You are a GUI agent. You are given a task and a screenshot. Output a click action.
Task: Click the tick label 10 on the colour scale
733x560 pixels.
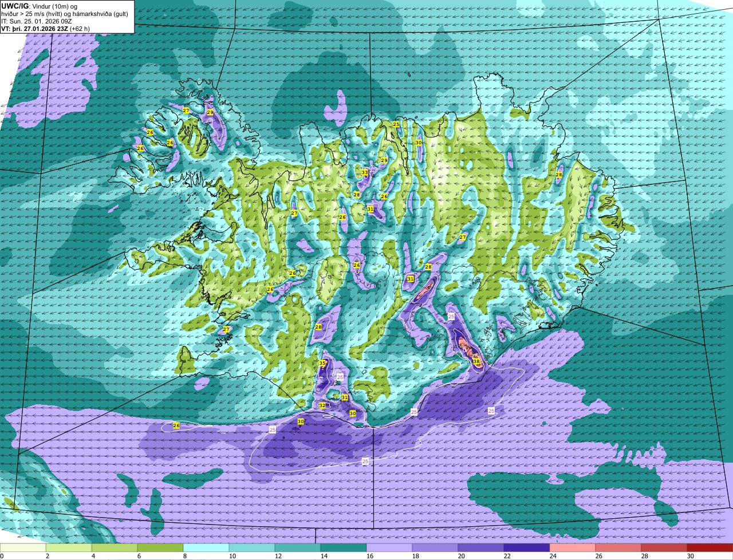point(231,556)
